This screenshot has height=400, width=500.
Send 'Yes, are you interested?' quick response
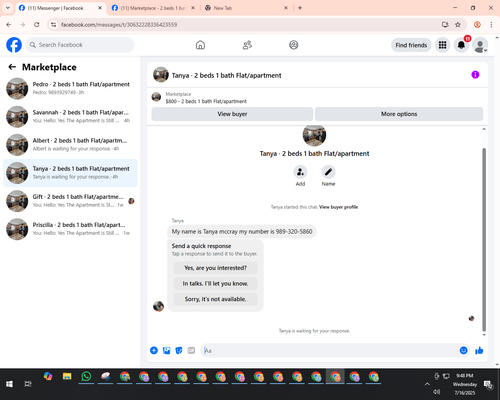pyautogui.click(x=215, y=268)
